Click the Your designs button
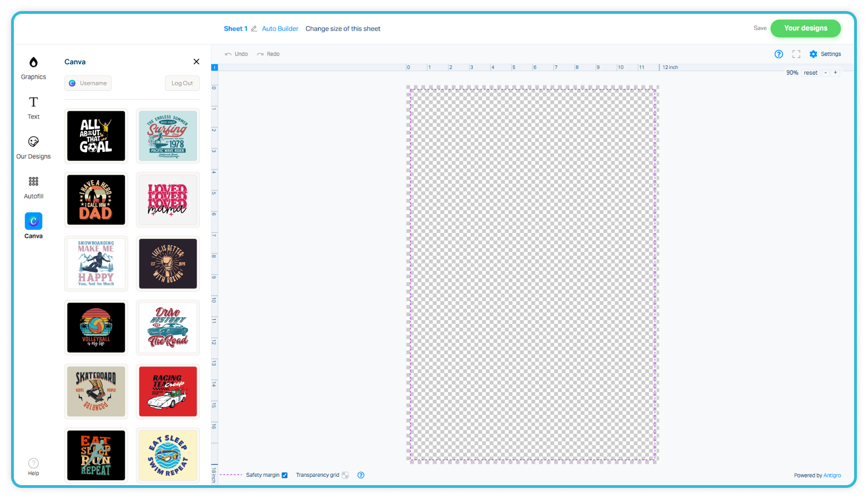 pos(805,28)
